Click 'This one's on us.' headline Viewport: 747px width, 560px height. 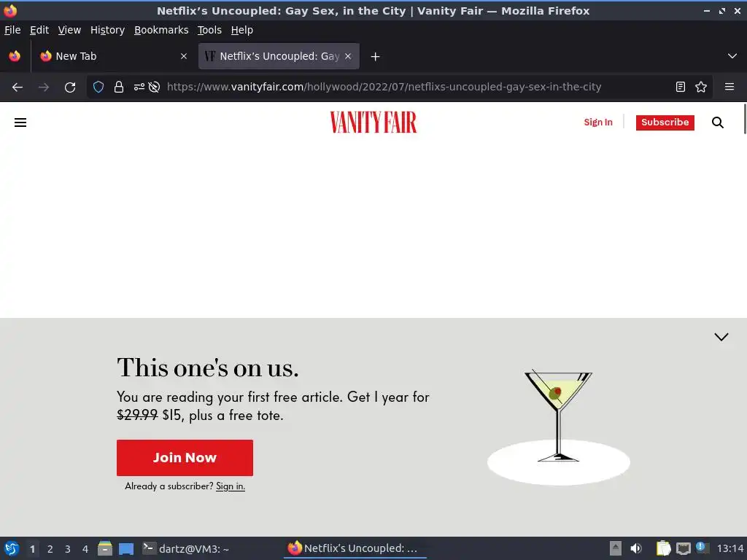pyautogui.click(x=208, y=368)
